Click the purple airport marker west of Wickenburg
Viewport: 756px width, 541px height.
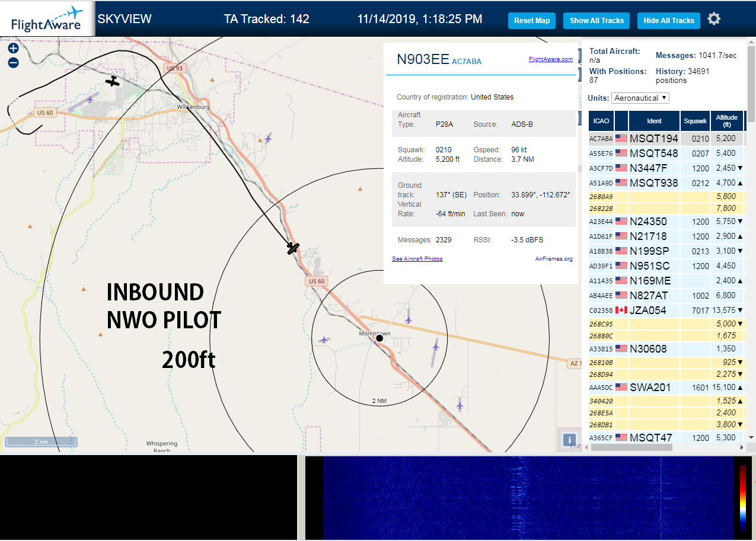pyautogui.click(x=90, y=99)
